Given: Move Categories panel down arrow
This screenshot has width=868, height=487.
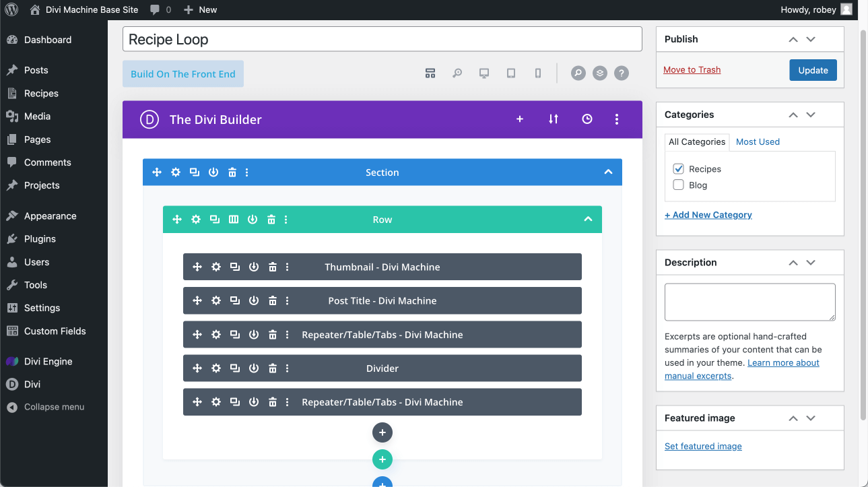Looking at the screenshot, I should click(811, 115).
